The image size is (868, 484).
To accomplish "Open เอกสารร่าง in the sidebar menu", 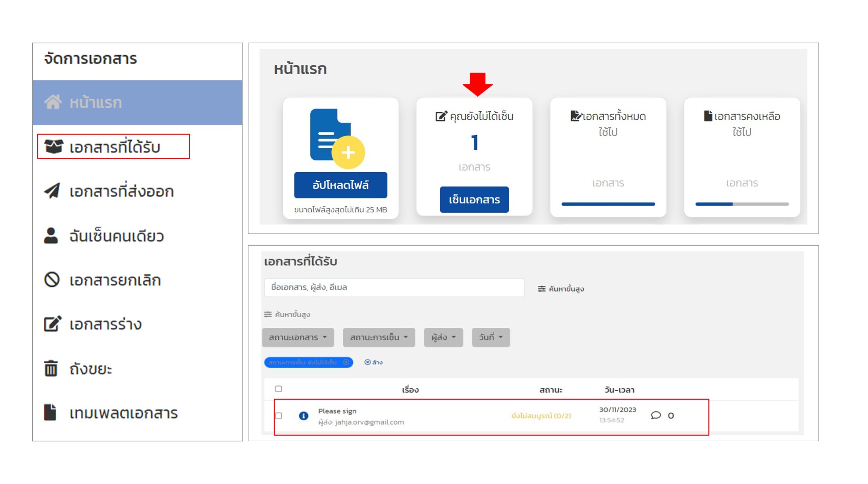I will tap(105, 324).
